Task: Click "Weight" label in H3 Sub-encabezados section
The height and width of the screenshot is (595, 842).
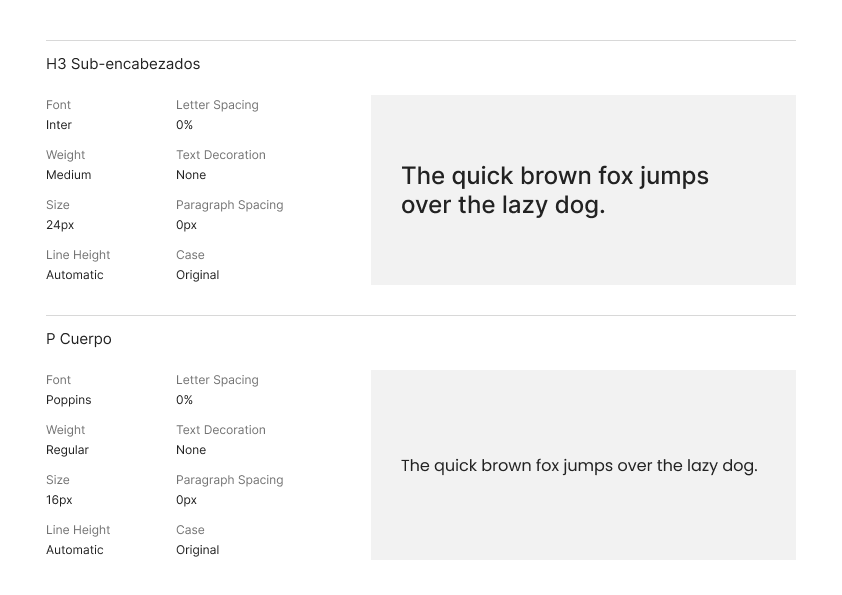Action: [66, 155]
